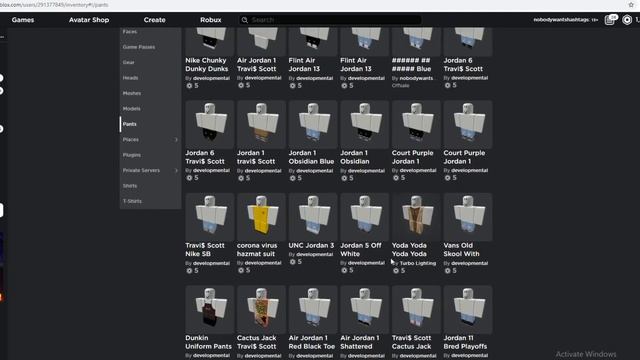Viewport: 640px width, 360px height.
Task: Open UNC Jordan 3 title link
Action: coord(311,245)
